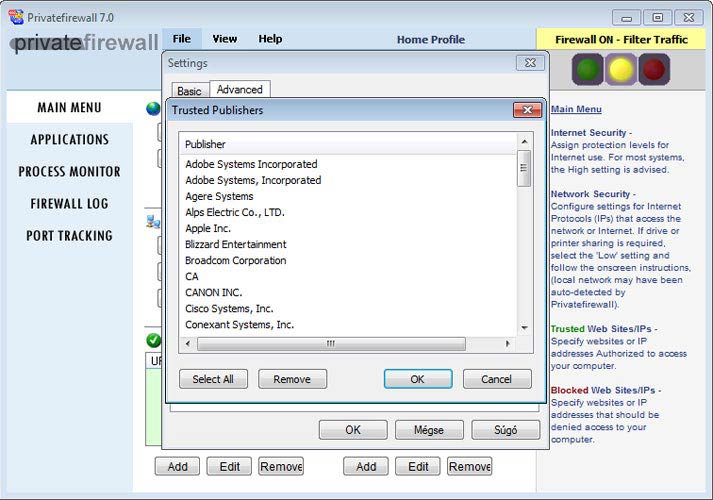This screenshot has width=713, height=500.
Task: Minimize the Privatefirewall window
Action: [x=627, y=18]
